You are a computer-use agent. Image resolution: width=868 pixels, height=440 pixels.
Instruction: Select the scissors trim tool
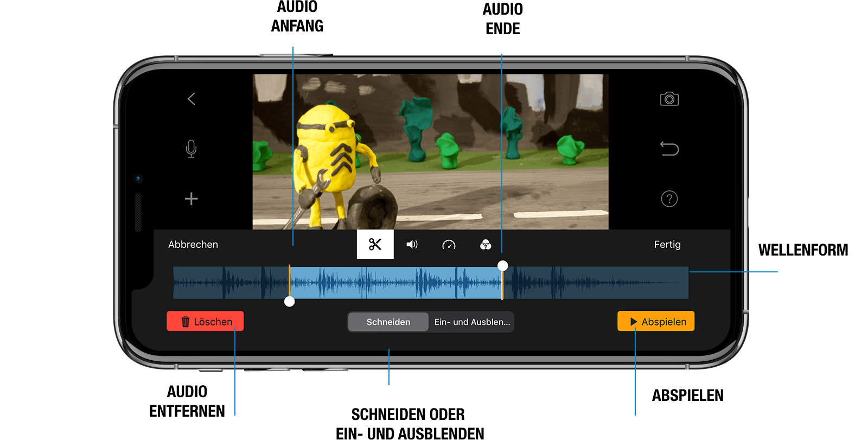coord(375,245)
